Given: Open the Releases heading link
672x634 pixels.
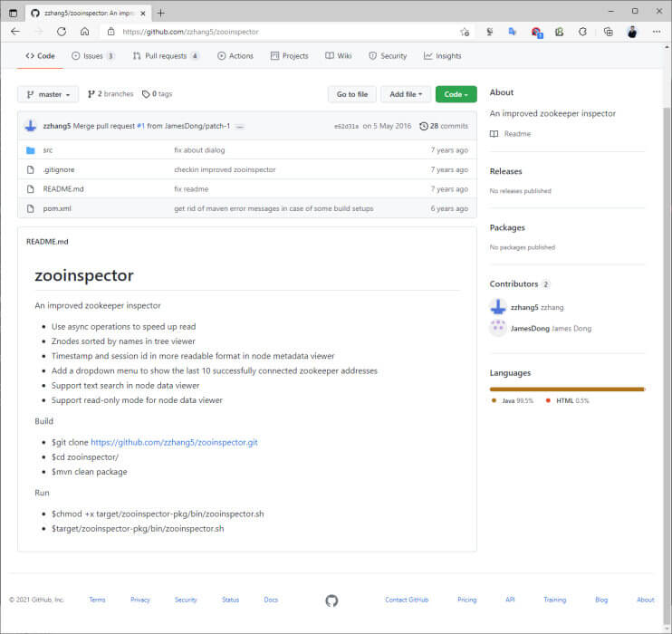Looking at the screenshot, I should pyautogui.click(x=505, y=171).
